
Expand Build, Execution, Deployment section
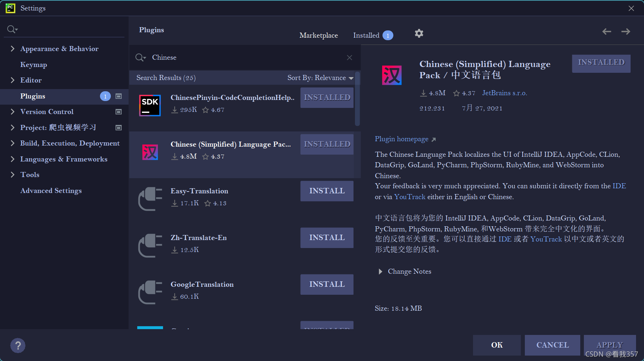pyautogui.click(x=13, y=143)
